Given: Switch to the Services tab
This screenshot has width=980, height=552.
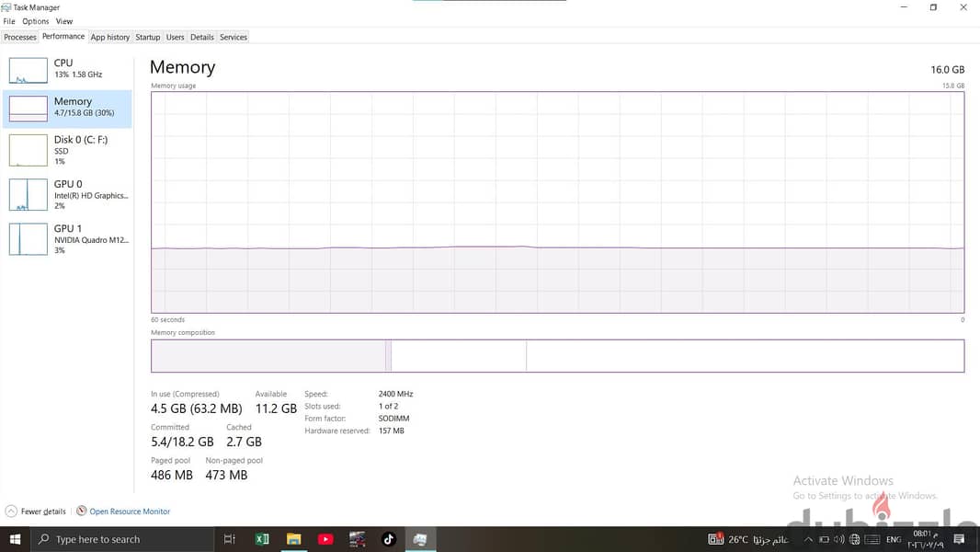Looking at the screenshot, I should tap(234, 38).
